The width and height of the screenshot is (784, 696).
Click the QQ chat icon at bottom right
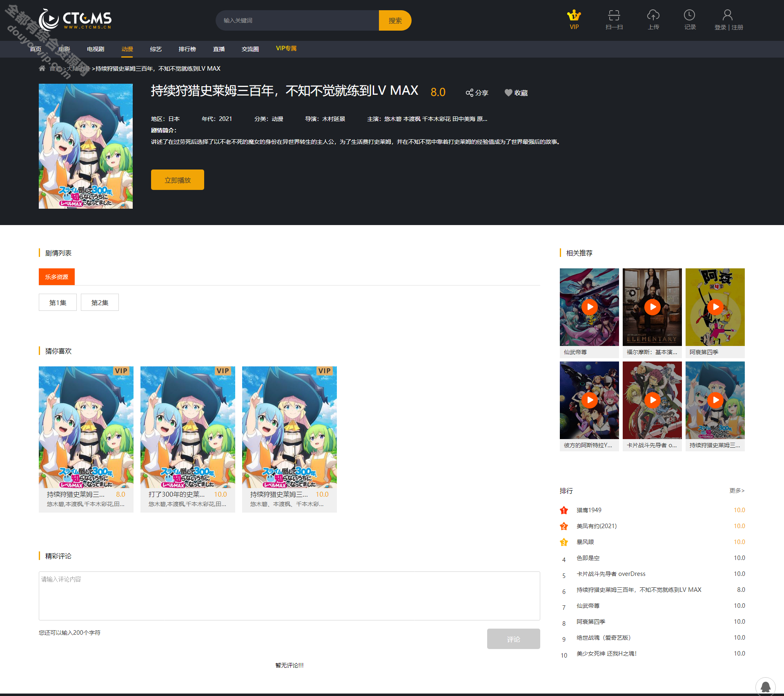click(x=765, y=687)
